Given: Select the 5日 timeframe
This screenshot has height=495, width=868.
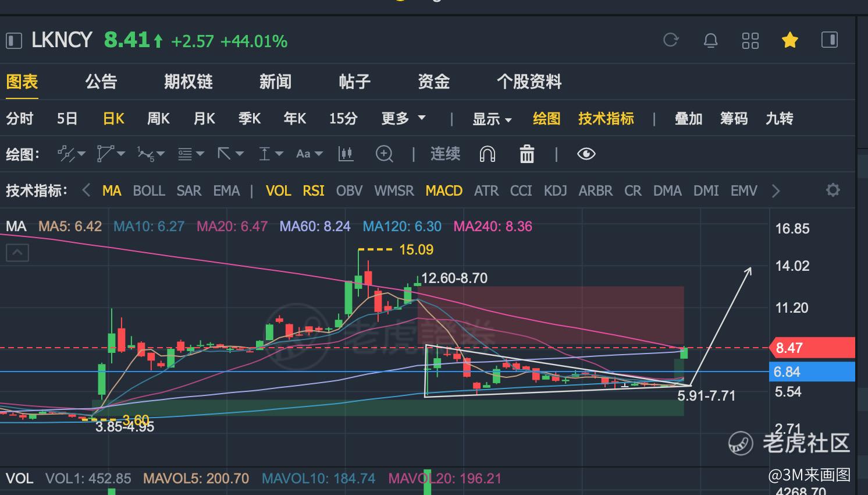Looking at the screenshot, I should pos(67,119).
